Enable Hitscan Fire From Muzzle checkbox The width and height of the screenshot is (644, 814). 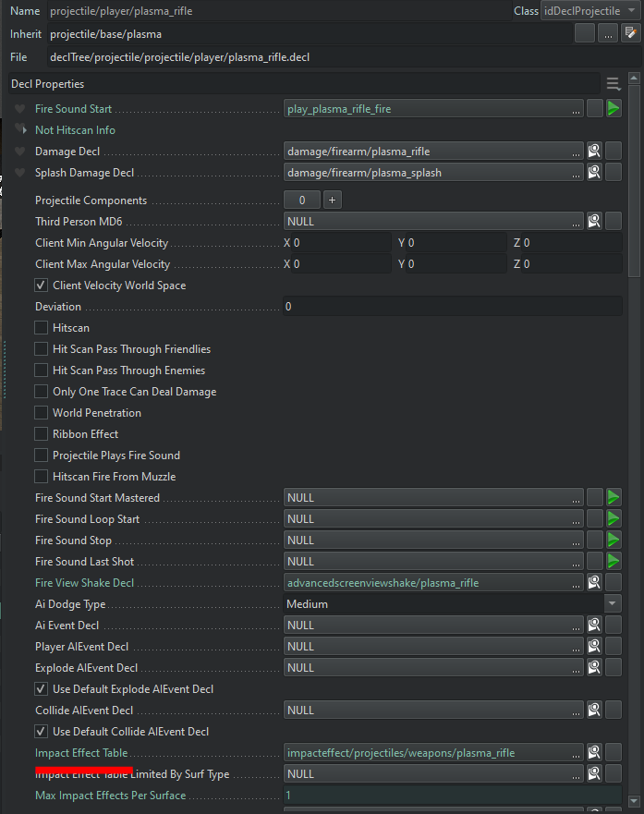click(41, 477)
